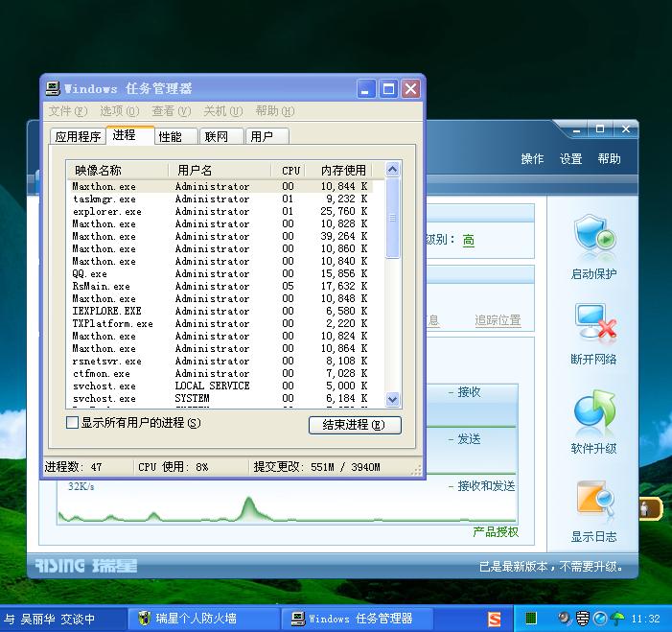Select the explorer.exe process row

(220, 211)
